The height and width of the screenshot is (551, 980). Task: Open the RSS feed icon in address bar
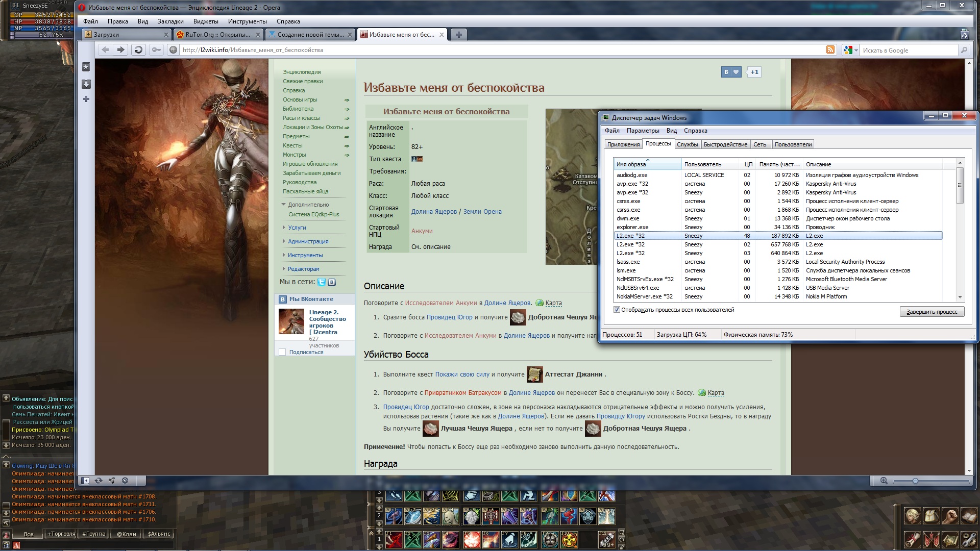click(x=830, y=49)
